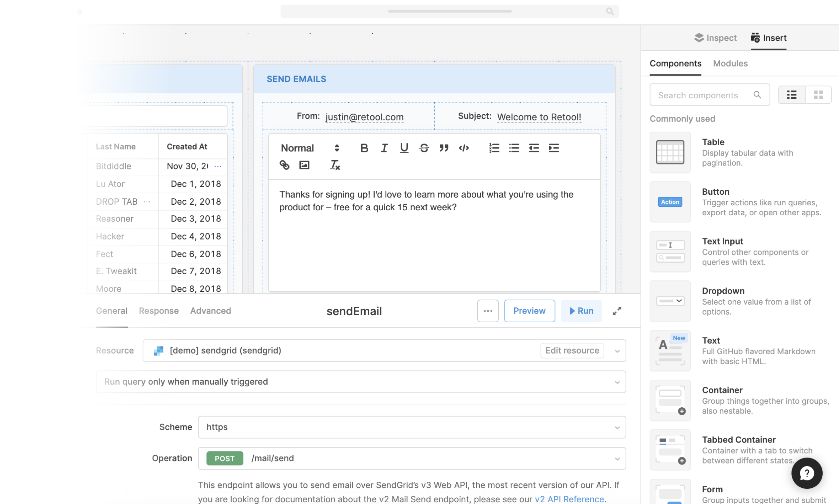839x504 pixels.
Task: Switch components to grid view
Action: pos(818,95)
